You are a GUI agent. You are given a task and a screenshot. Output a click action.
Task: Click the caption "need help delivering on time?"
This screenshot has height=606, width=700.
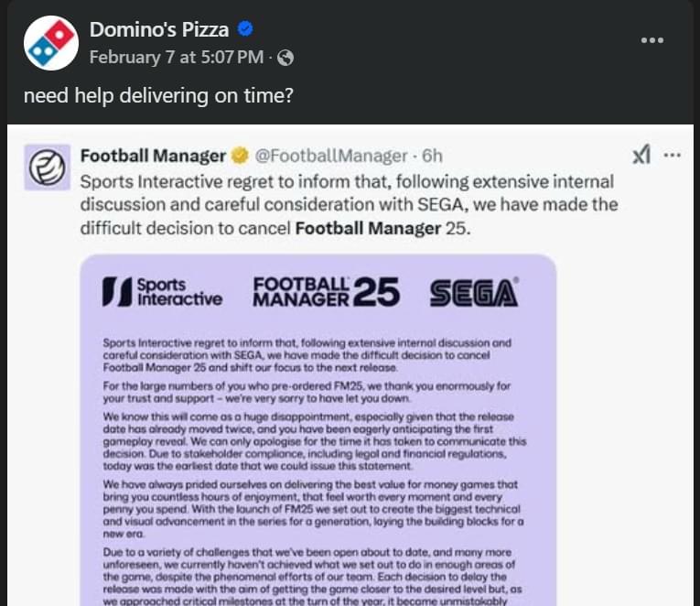[158, 95]
